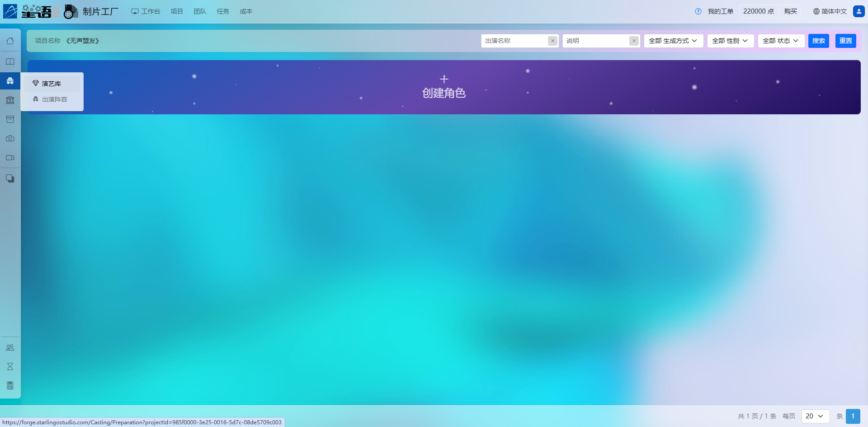
Task: Click the user avatar icon at top right
Action: point(859,11)
